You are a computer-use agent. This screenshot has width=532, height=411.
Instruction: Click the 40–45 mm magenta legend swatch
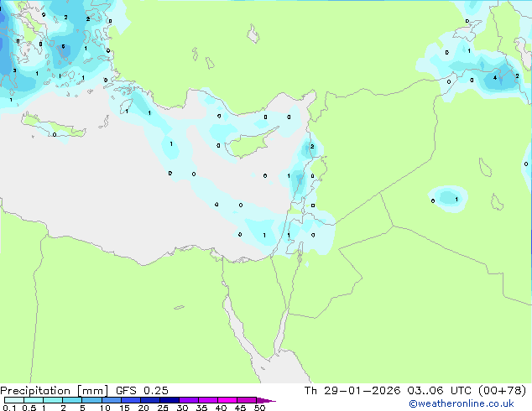pyautogui.click(x=227, y=400)
